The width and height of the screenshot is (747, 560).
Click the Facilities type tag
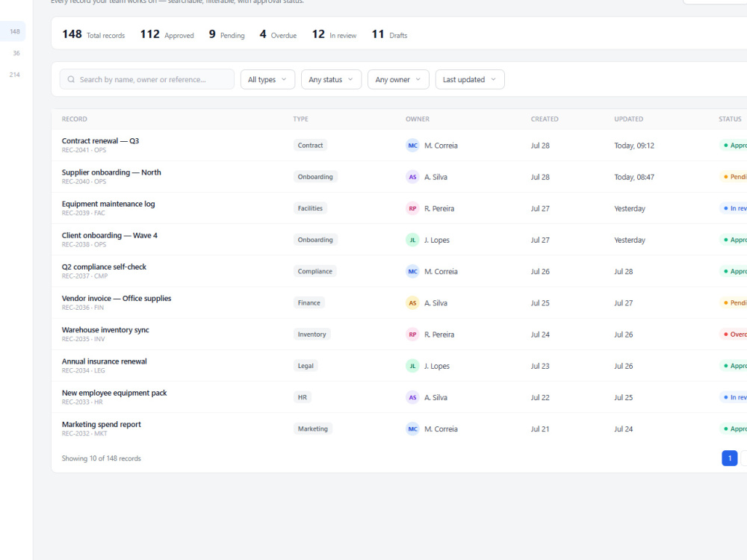[x=310, y=208]
